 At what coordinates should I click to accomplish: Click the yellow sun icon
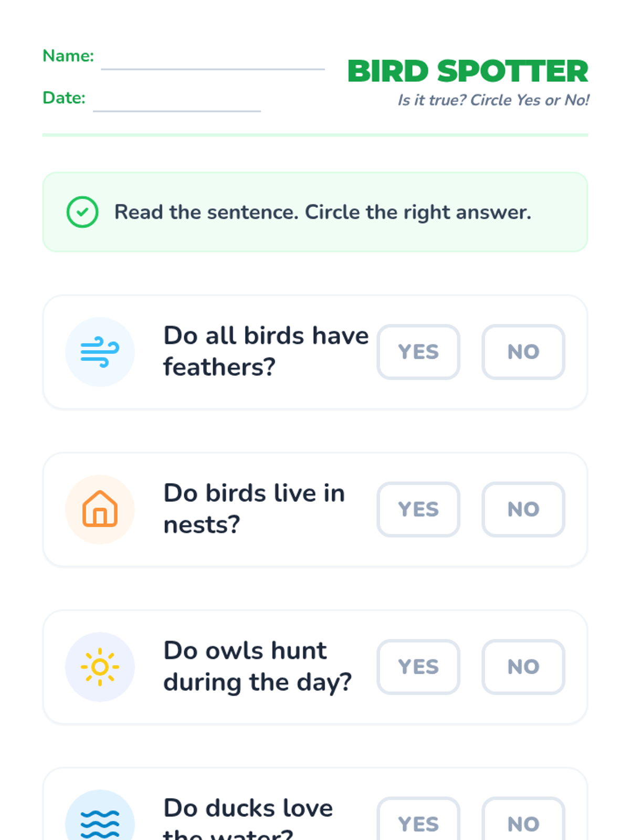pos(100,667)
